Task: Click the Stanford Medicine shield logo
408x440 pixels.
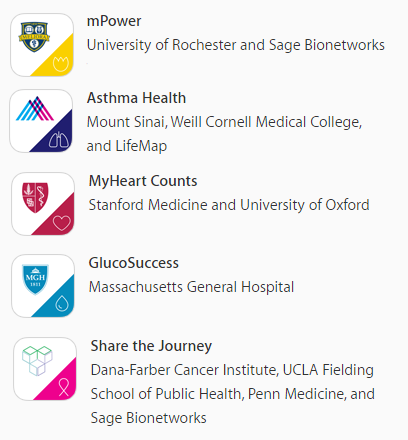Action: tap(35, 198)
